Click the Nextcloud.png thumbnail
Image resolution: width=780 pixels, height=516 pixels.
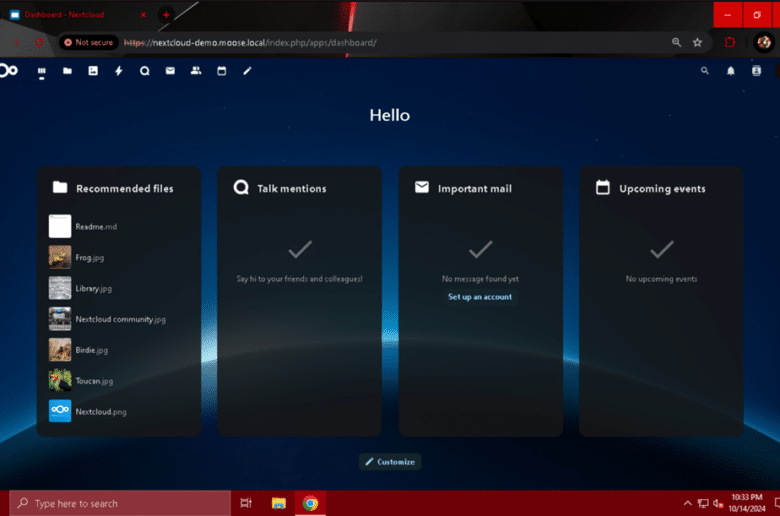tap(60, 412)
